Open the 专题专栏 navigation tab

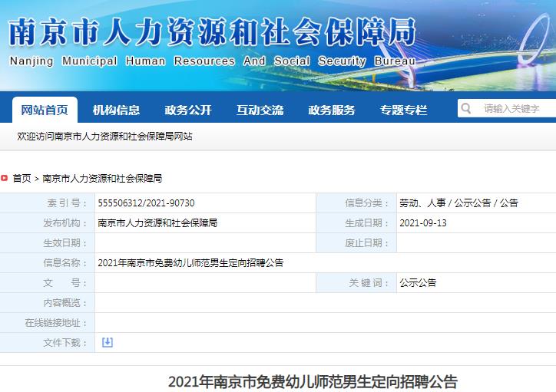[x=403, y=110]
